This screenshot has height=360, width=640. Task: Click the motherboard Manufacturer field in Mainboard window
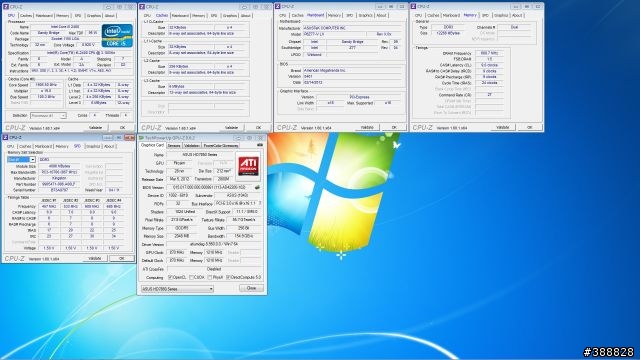click(x=353, y=28)
